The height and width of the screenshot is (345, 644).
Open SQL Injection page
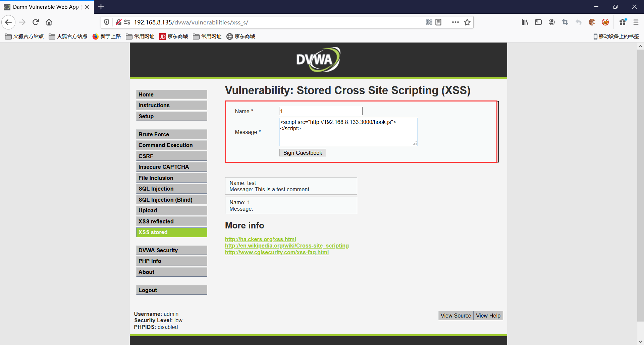pos(172,189)
